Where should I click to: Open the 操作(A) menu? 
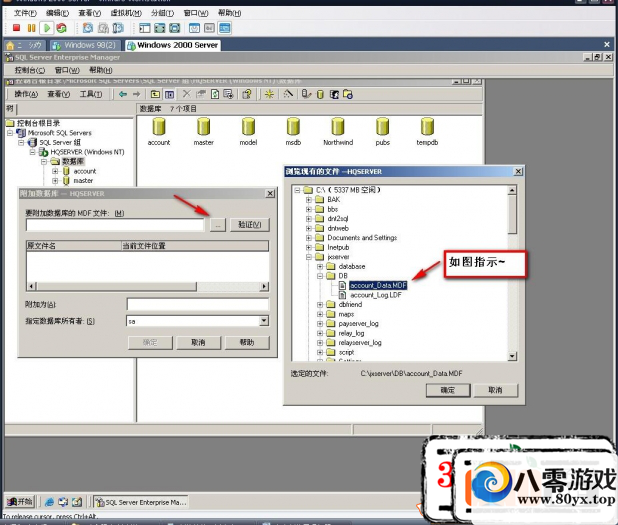tap(26, 94)
